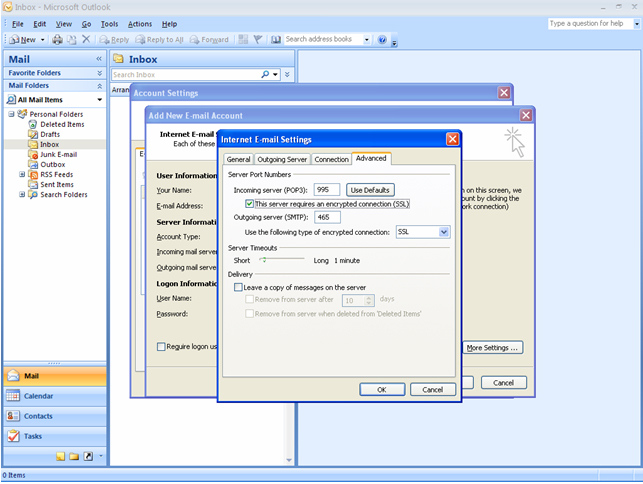The image size is (643, 484).
Task: Click the blue Help question mark icon
Action: coord(382,40)
